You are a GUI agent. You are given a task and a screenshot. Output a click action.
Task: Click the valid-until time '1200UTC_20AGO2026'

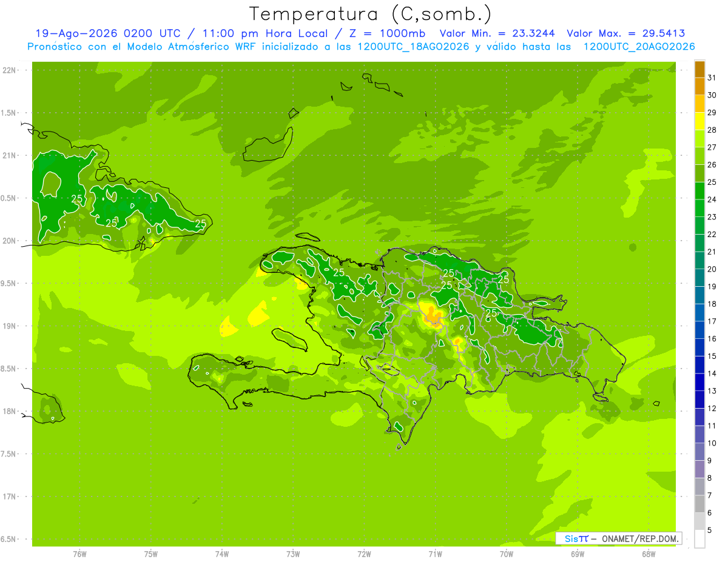click(639, 46)
